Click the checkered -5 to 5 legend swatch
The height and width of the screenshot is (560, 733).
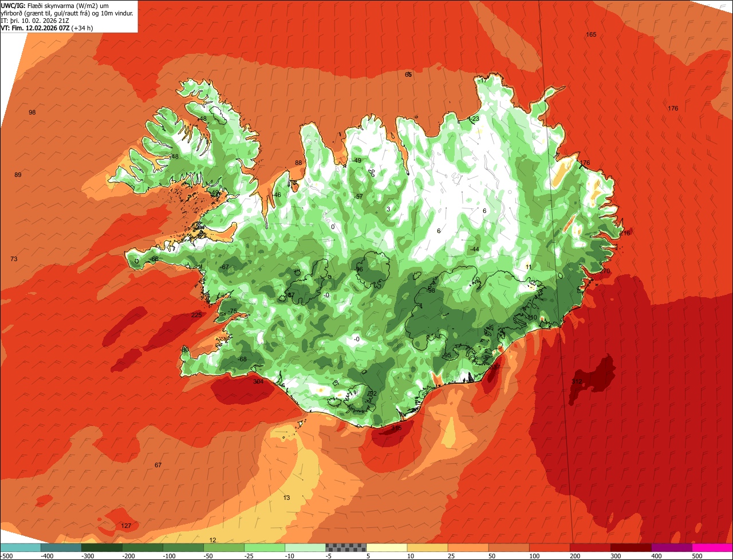click(345, 547)
